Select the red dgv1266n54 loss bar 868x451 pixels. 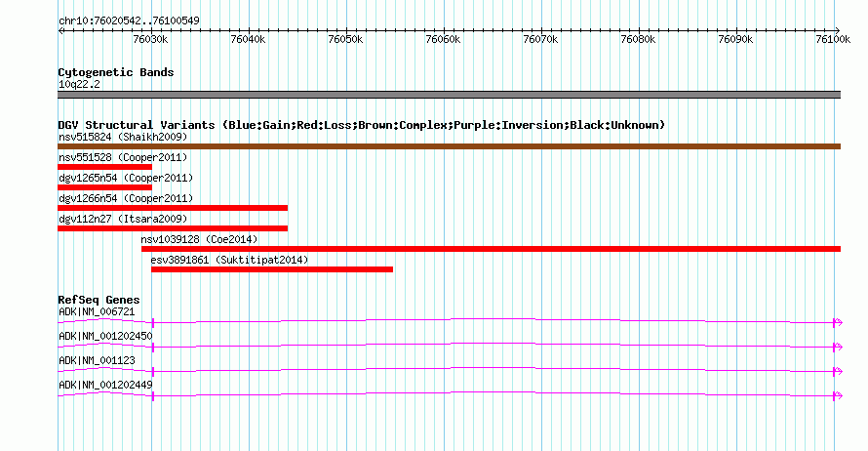click(x=173, y=208)
